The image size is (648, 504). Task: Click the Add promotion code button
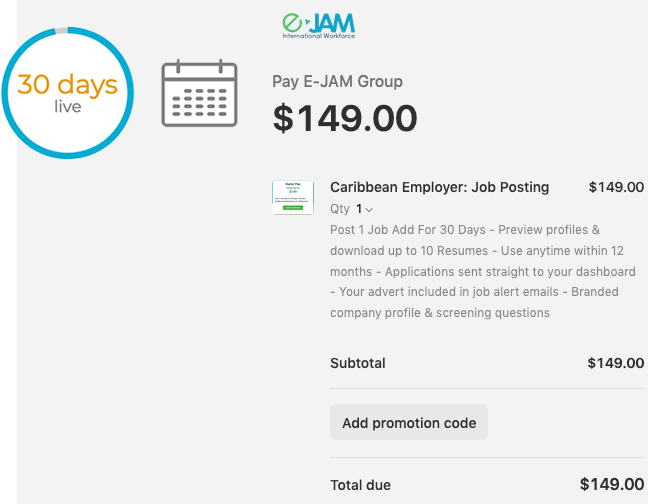[x=409, y=422]
